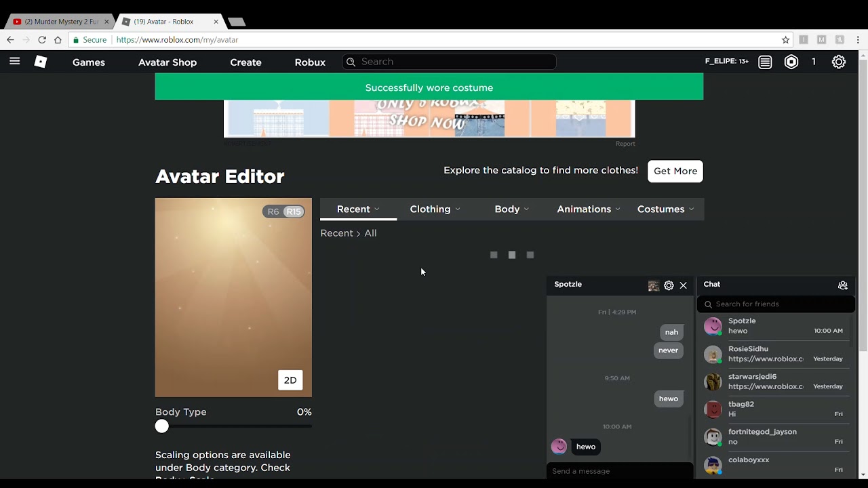
Task: Open the chat group/friends icon
Action: (x=843, y=285)
